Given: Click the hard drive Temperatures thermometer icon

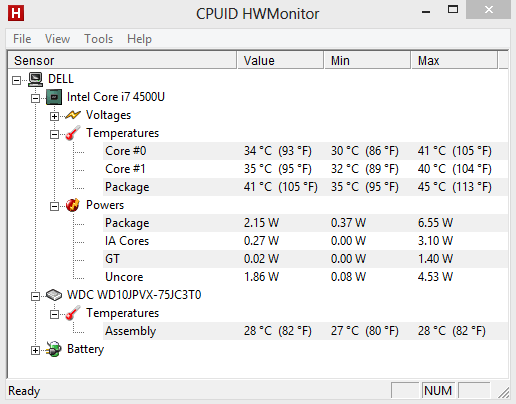Looking at the screenshot, I should tap(73, 313).
